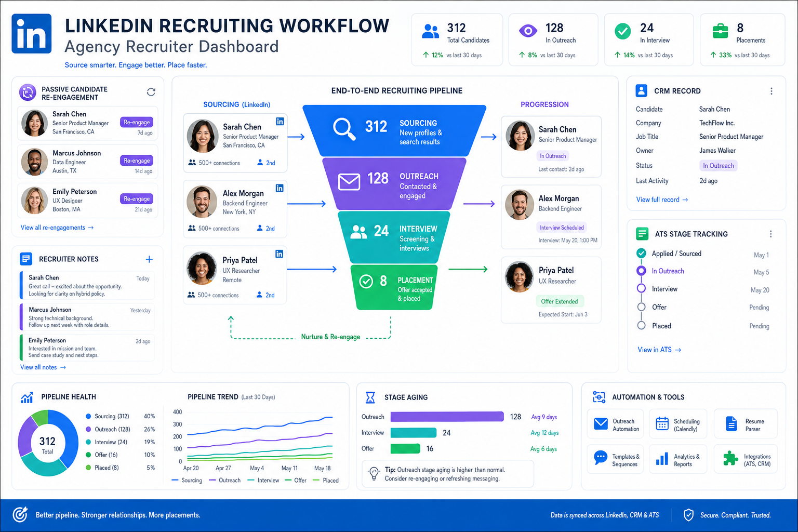Click the shield icon in the footer
Image resolution: width=798 pixels, height=532 pixels.
(x=688, y=515)
